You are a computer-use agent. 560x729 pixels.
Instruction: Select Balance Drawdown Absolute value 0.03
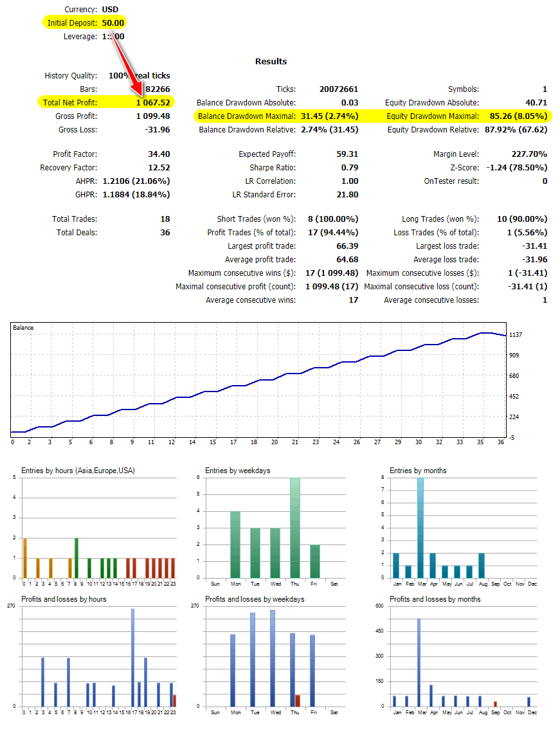click(350, 102)
